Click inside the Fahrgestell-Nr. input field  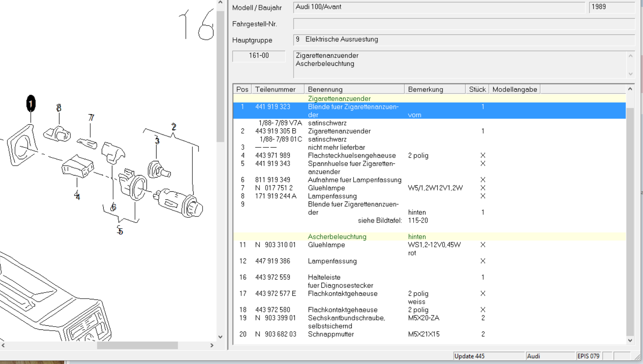point(464,24)
